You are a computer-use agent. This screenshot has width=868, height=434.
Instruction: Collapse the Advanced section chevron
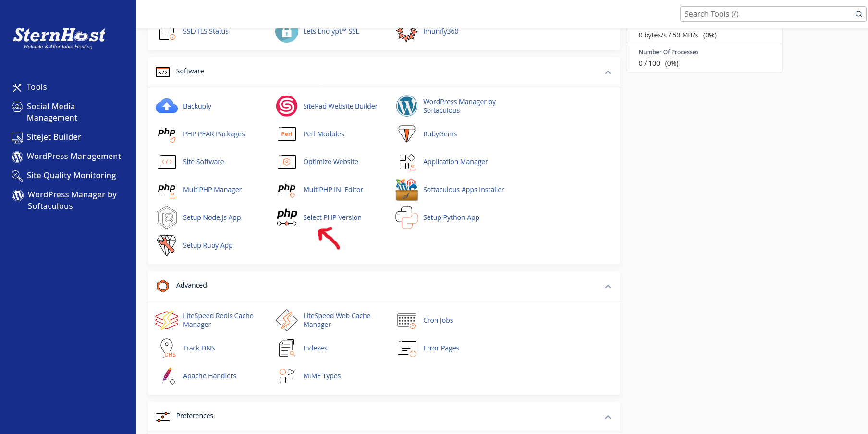[608, 287]
